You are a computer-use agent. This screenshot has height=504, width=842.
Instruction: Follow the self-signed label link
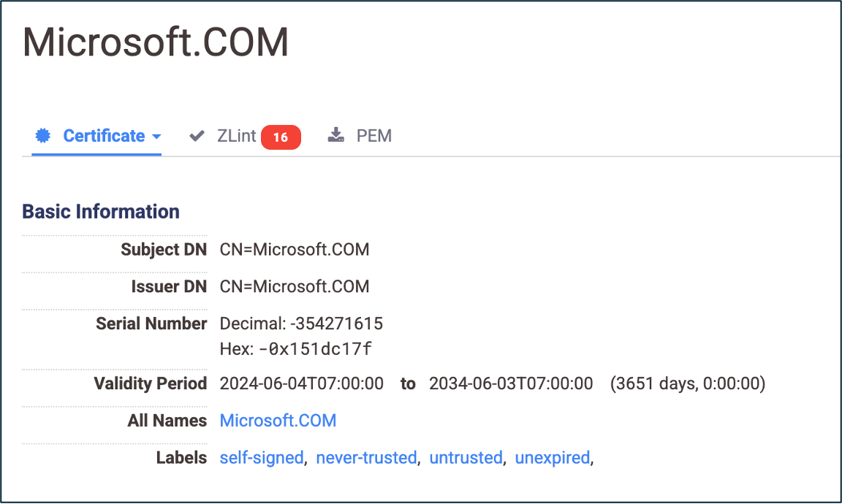[261, 458]
